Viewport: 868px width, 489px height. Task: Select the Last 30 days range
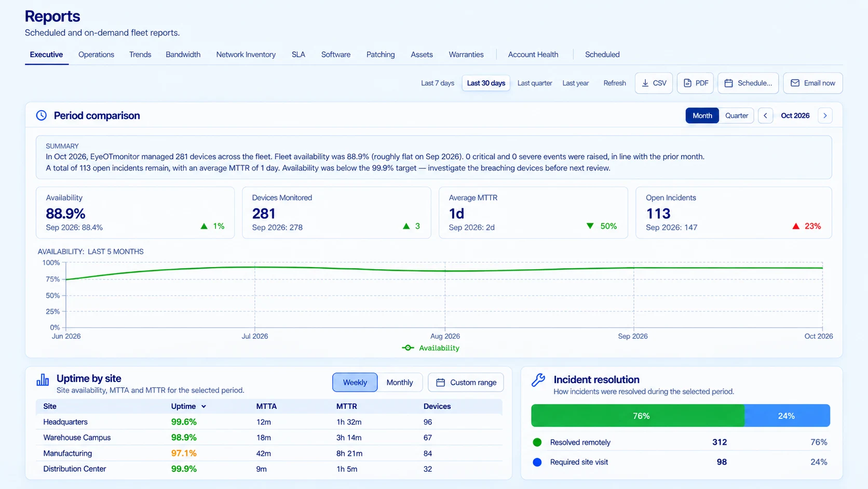pyautogui.click(x=486, y=83)
